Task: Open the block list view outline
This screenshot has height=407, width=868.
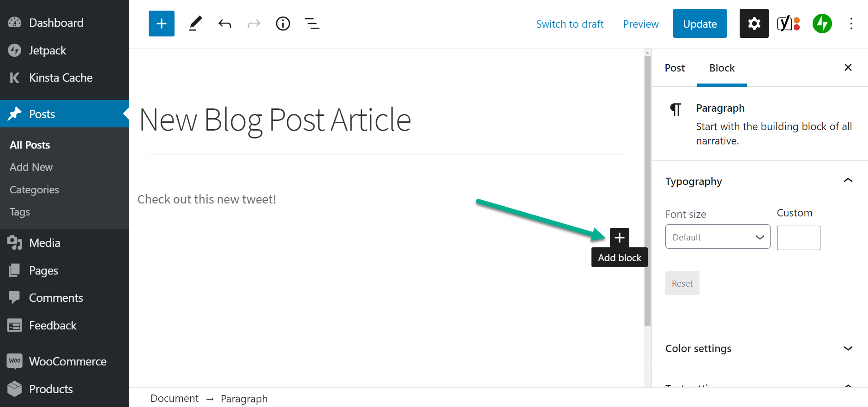Action: 312,24
